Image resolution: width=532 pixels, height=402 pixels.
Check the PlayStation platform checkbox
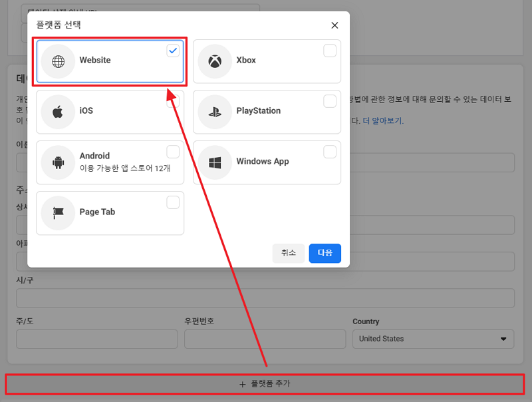pyautogui.click(x=330, y=101)
